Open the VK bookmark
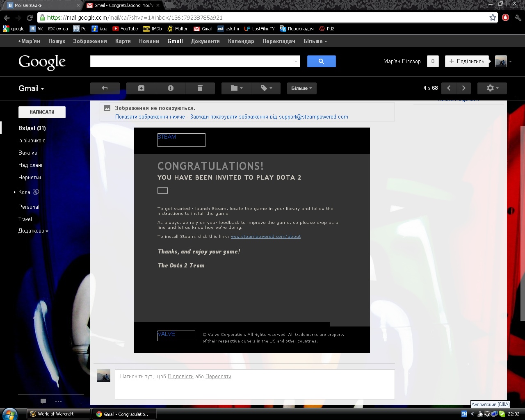 [37, 29]
